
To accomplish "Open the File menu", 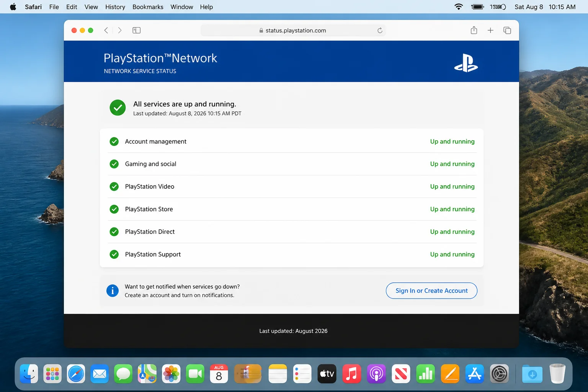I will coord(54,7).
